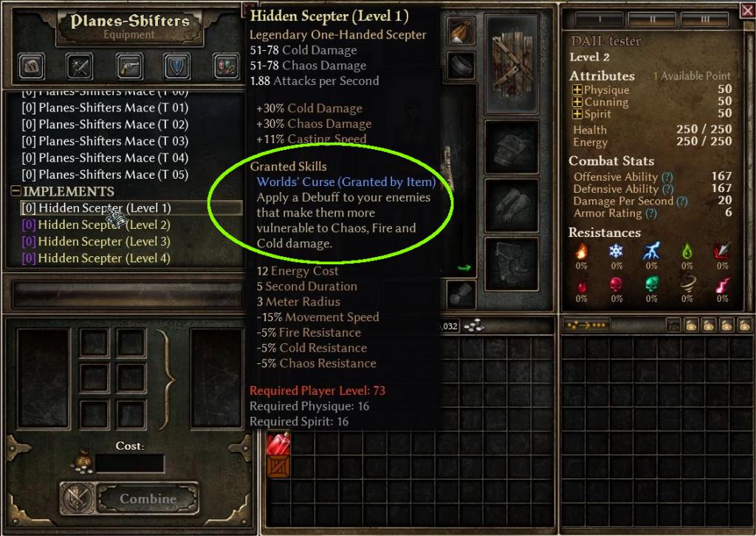
Task: Switch to character tab III
Action: [705, 19]
